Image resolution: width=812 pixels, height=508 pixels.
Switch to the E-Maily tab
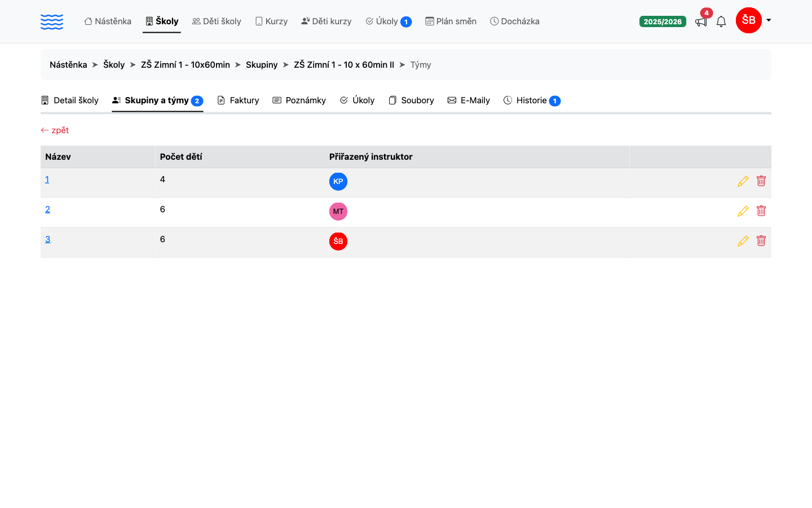pyautogui.click(x=469, y=100)
